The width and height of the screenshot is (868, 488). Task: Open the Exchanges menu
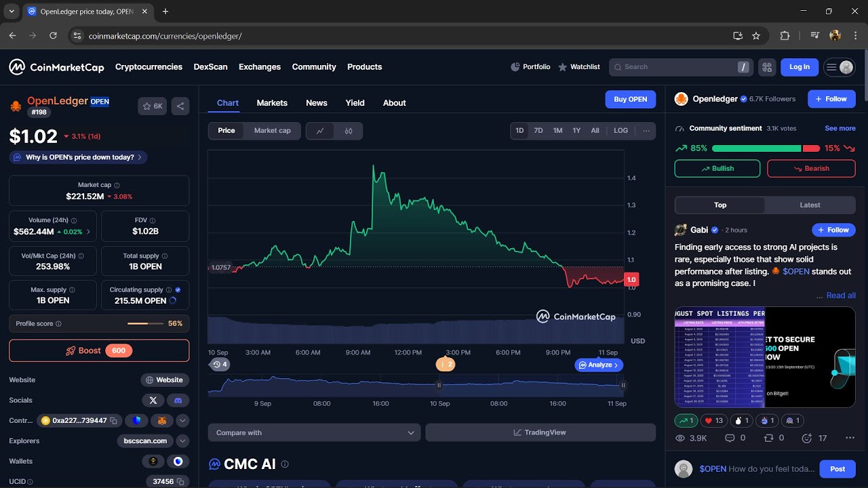coord(260,67)
